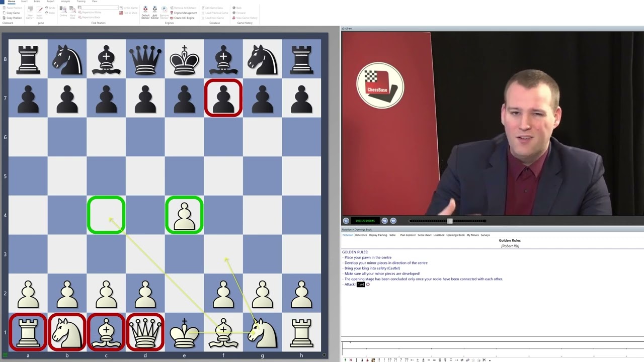This screenshot has width=644, height=362.
Task: Click the video fast-forward button
Action: pos(393,221)
